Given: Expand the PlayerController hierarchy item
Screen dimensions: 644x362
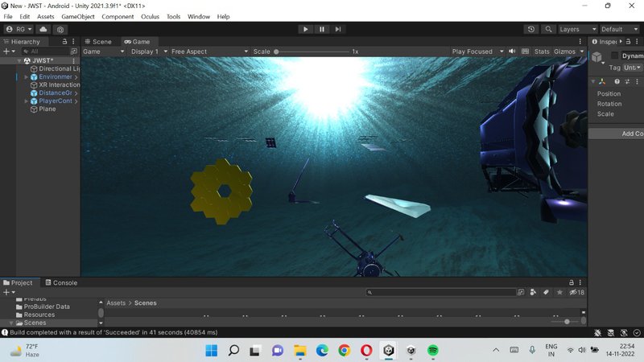Looking at the screenshot, I should 26,101.
